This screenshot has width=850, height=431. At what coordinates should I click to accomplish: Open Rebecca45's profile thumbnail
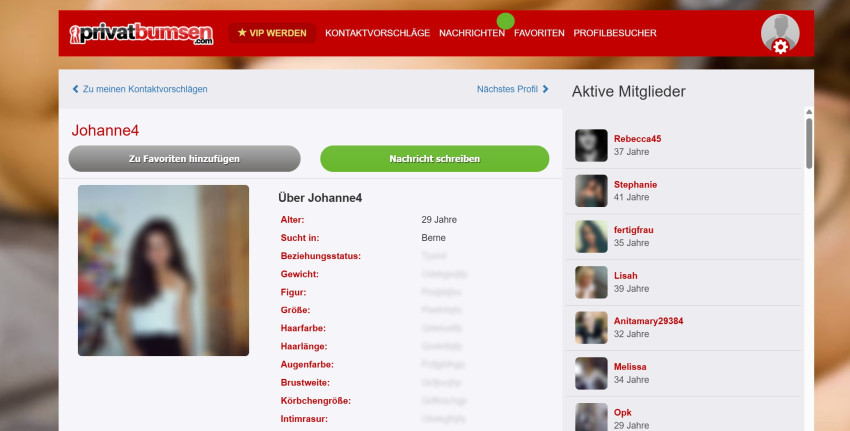(x=591, y=146)
